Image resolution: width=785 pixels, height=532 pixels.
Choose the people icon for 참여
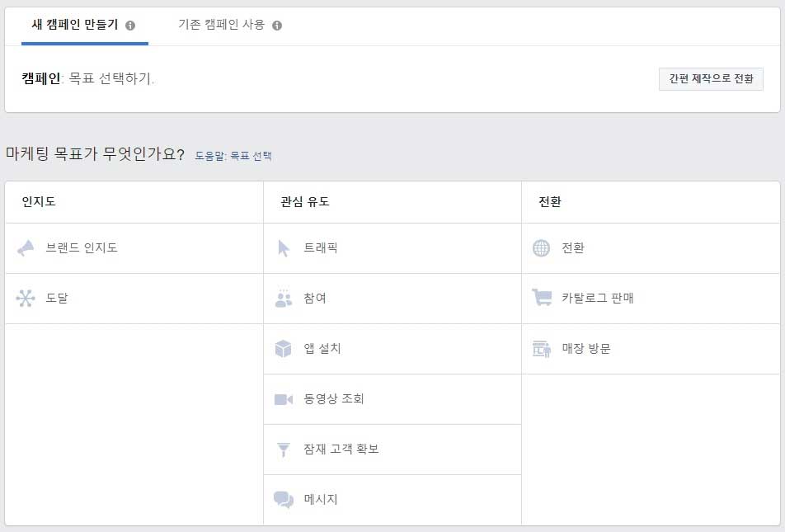(x=284, y=298)
